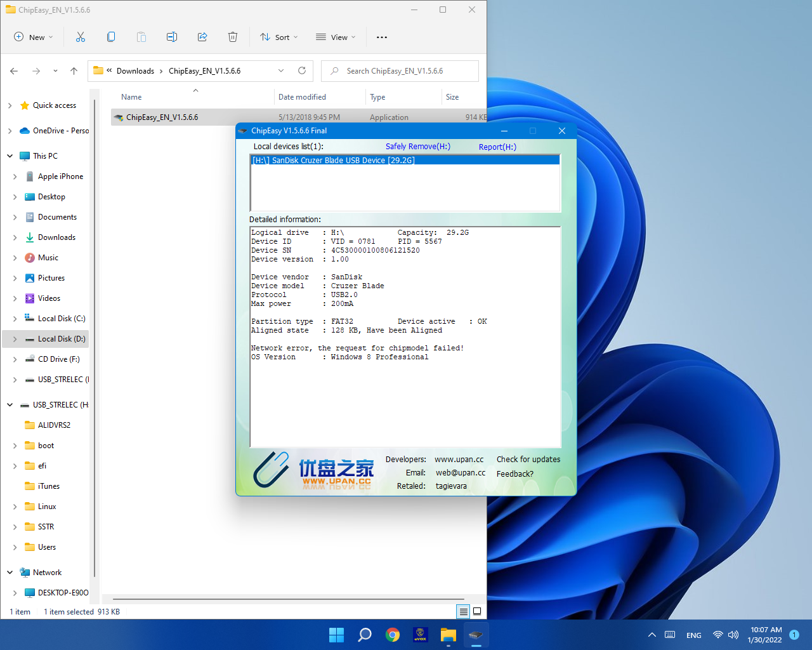Select the Desktop folder in sidebar
Screen dimensions: 812x650
click(x=51, y=197)
